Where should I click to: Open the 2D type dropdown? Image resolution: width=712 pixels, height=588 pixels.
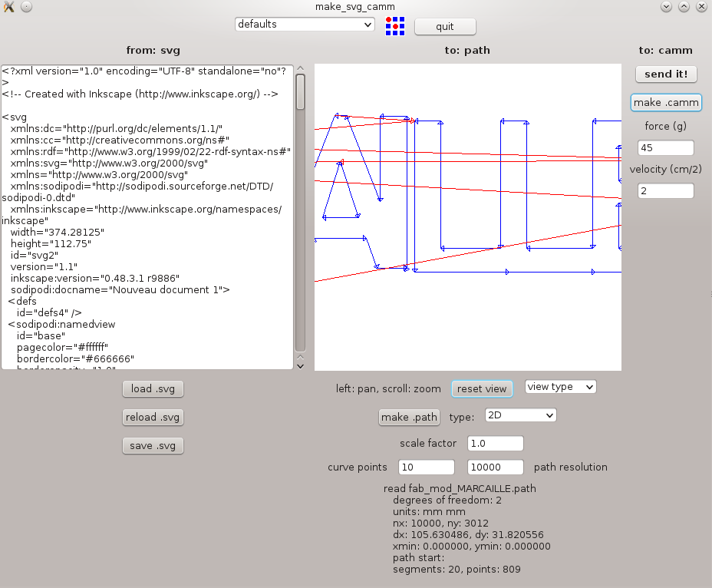tap(520, 415)
